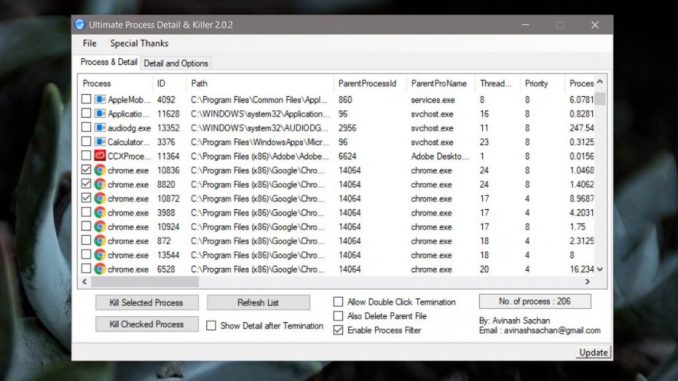The width and height of the screenshot is (678, 381).
Task: Check the audiodg.exe process checkbox
Action: pos(86,127)
